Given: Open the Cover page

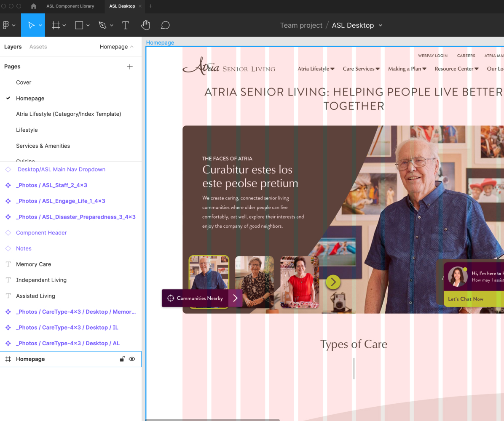Looking at the screenshot, I should [24, 82].
